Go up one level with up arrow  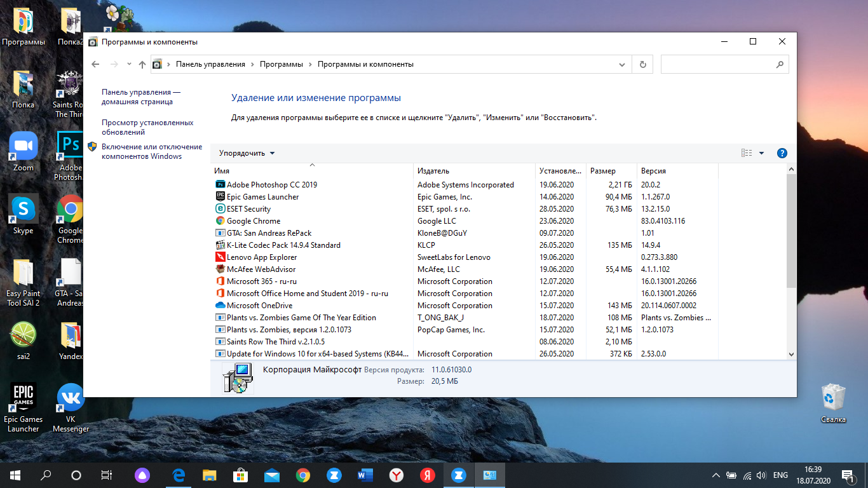(142, 64)
